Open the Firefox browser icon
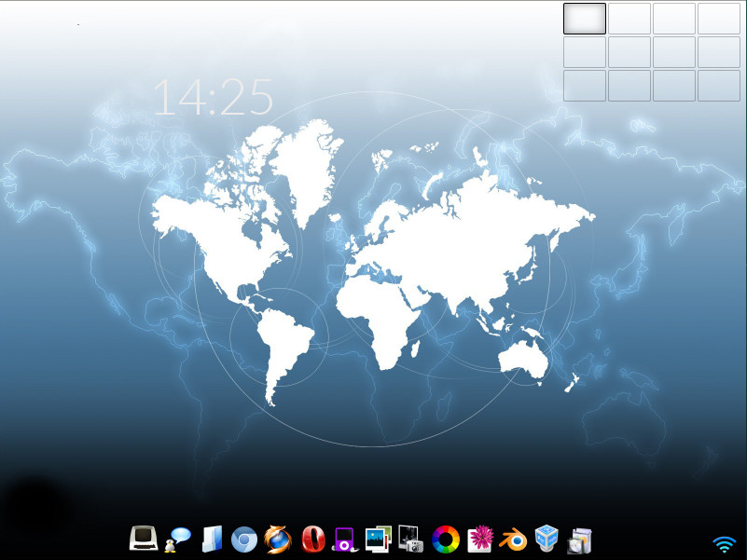 click(x=278, y=539)
